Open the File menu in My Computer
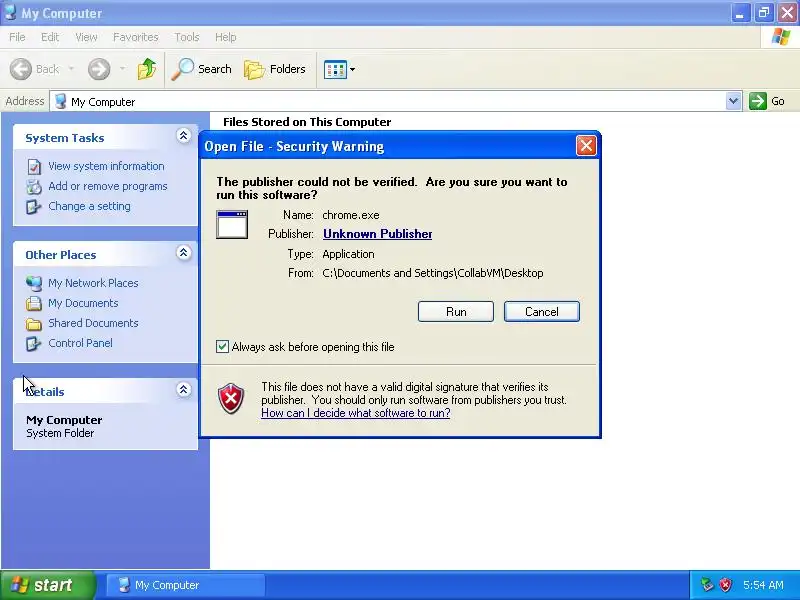The image size is (800, 600). coord(17,37)
